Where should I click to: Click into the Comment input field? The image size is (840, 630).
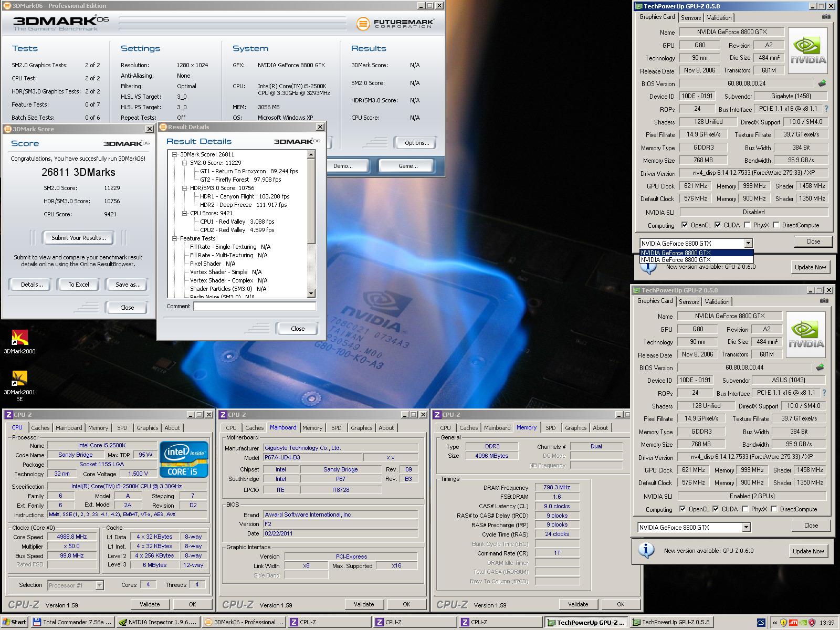click(x=255, y=306)
